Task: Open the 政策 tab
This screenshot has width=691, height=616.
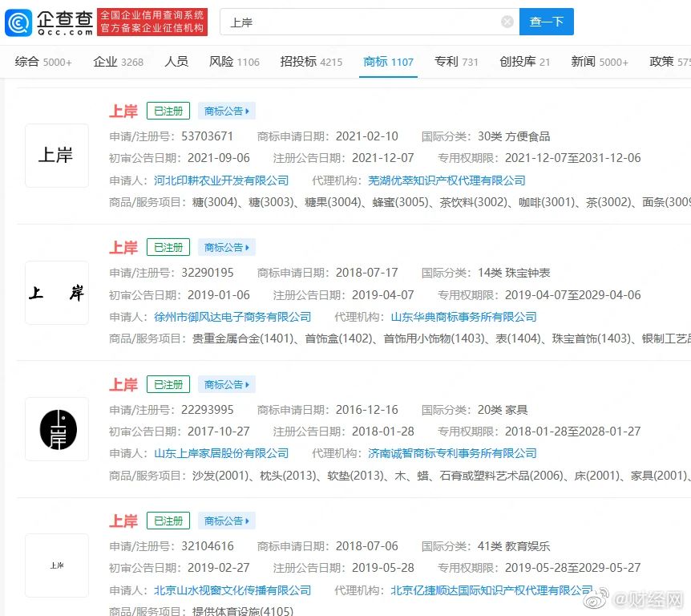Action: pos(670,62)
